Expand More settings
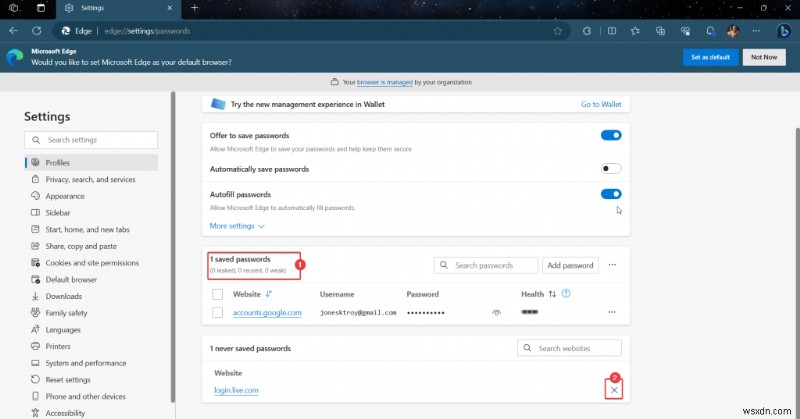 [x=237, y=226]
